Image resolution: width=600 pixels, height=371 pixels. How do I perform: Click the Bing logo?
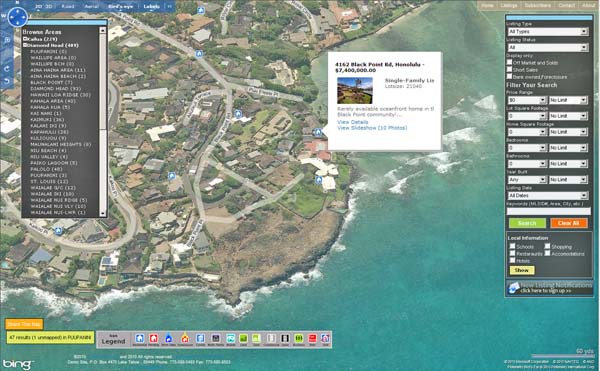(x=17, y=364)
